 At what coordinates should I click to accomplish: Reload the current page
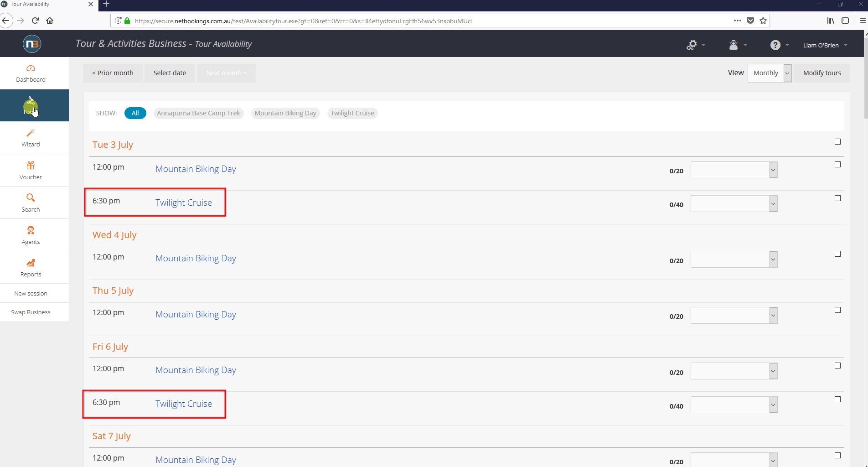click(x=35, y=21)
